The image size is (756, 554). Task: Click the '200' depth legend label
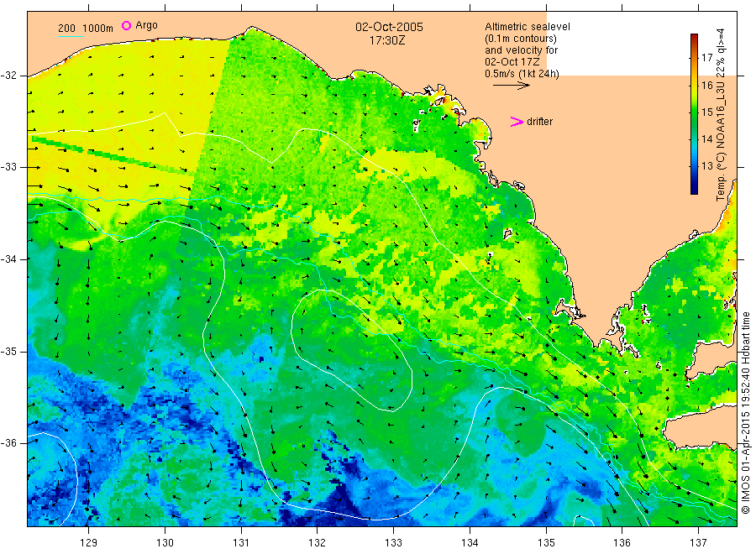pos(66,29)
